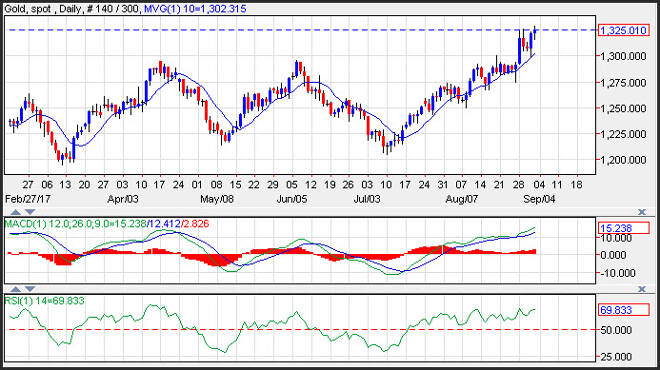Click the 10.000 MACD axis label
This screenshot has width=660, height=370.
click(x=616, y=238)
